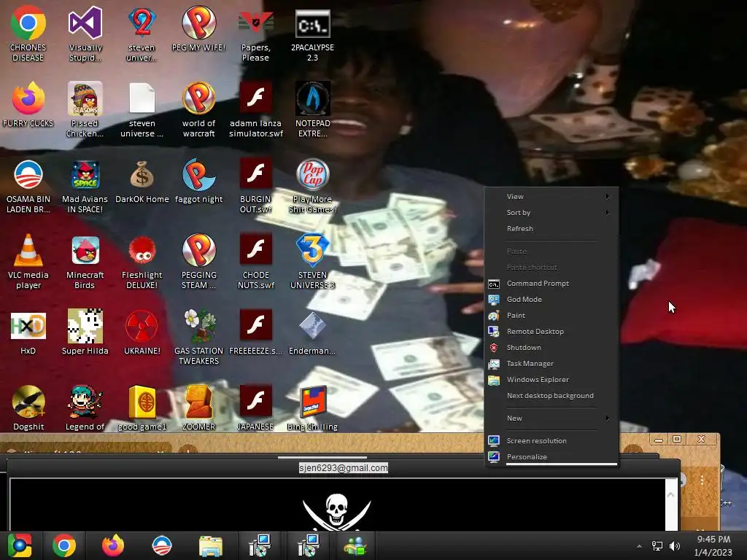Click the sjen6293@gmail.com text

point(344,468)
